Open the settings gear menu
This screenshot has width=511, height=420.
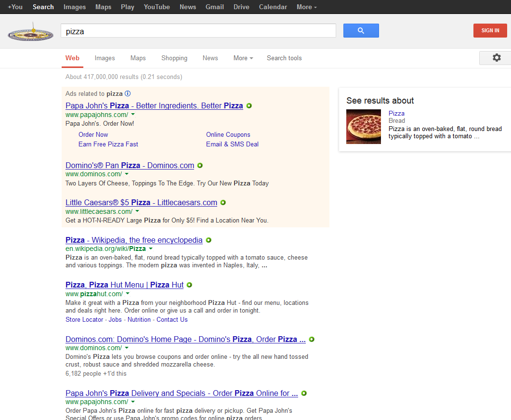(x=497, y=58)
